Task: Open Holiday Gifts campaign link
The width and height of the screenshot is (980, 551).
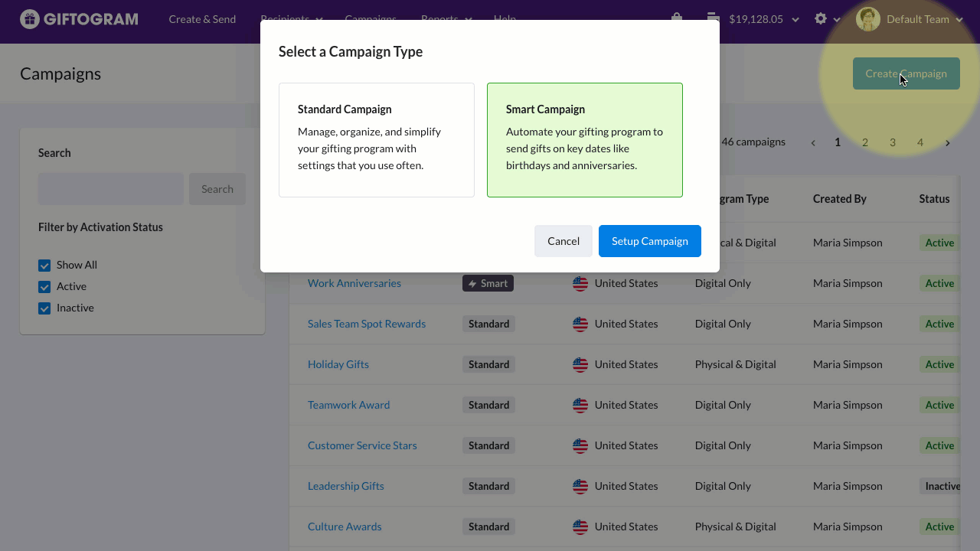Action: pyautogui.click(x=338, y=364)
